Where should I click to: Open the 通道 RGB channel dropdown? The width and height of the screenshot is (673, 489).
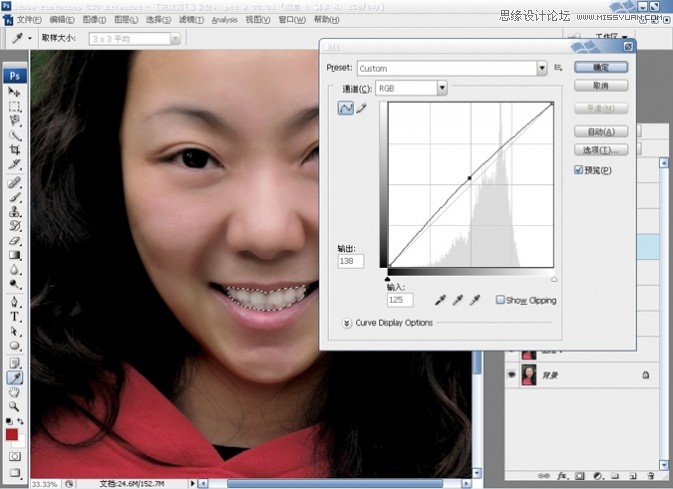442,88
